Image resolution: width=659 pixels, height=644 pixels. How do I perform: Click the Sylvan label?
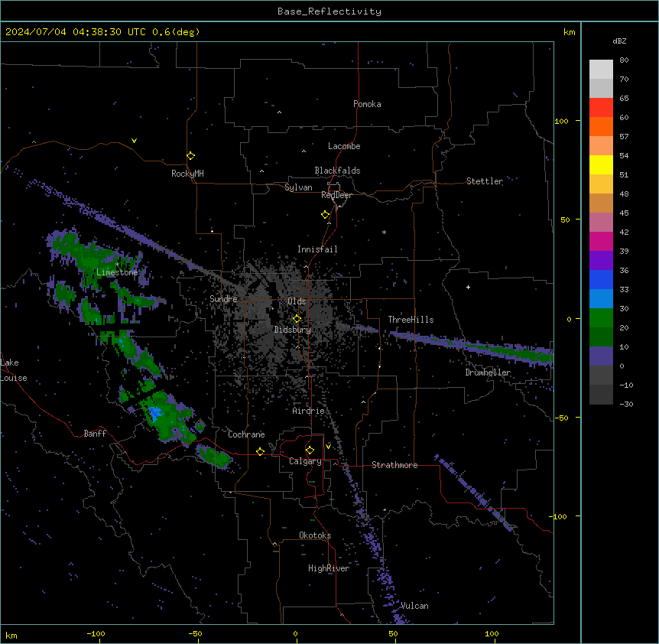click(x=298, y=187)
